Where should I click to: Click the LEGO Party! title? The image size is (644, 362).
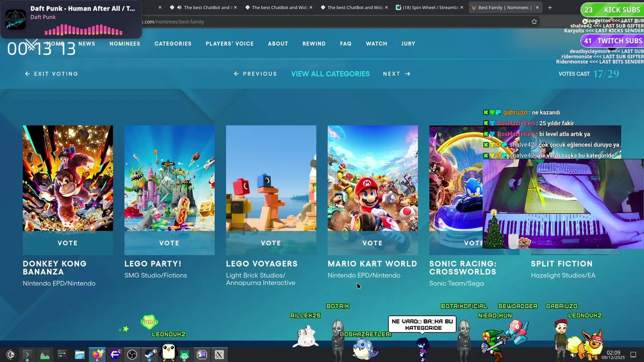pyautogui.click(x=153, y=263)
